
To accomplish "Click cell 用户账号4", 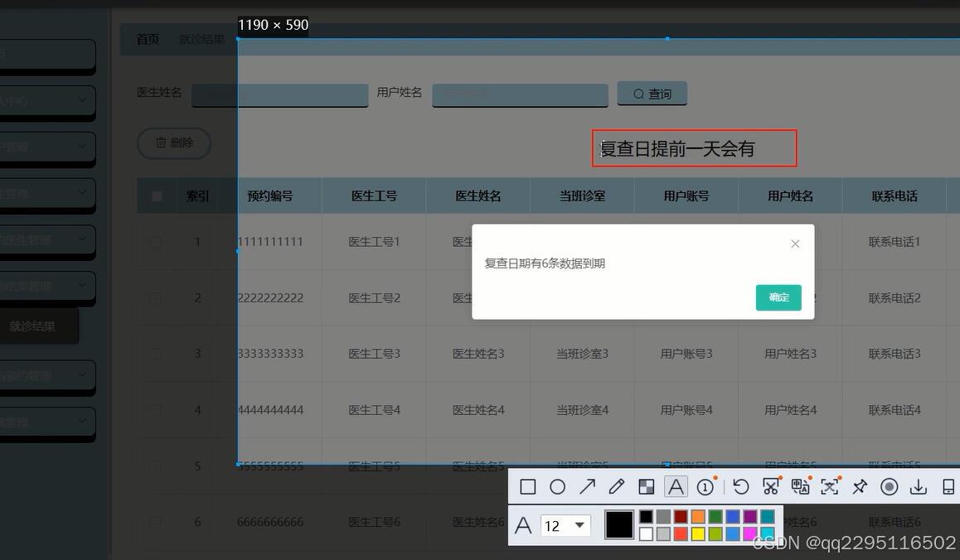I will [686, 410].
